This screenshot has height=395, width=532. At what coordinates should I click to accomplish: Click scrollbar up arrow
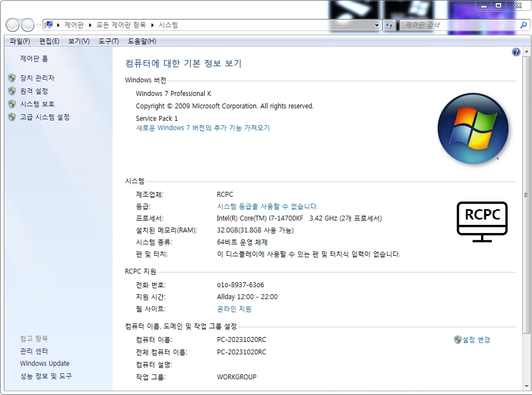tap(526, 51)
